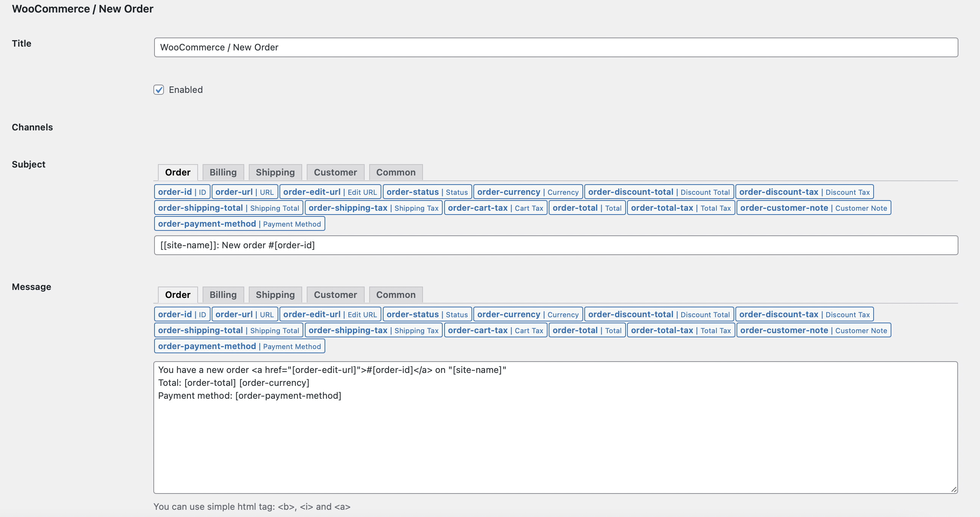Screen dimensions: 980x517
Task: Insert order-discount-tax tag into Subject
Action: click(x=804, y=192)
